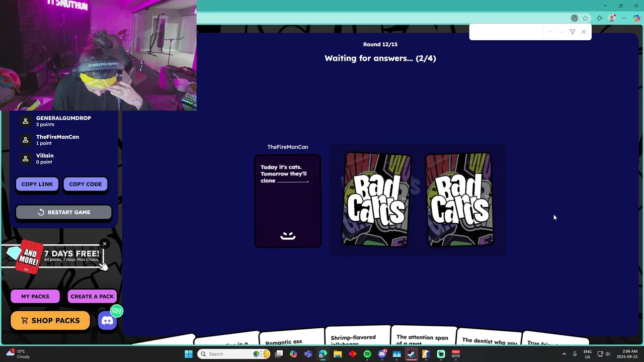This screenshot has height=362, width=644.
Task: Click the microphone tray icon
Action: click(x=575, y=354)
